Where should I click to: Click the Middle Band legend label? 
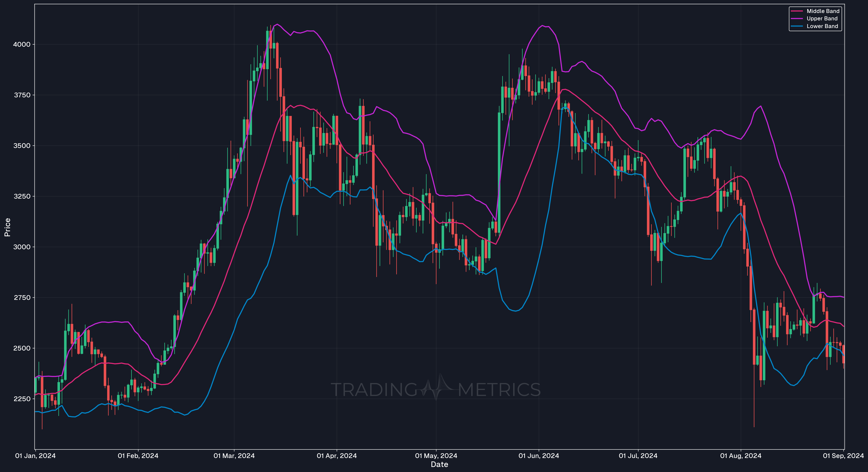(x=823, y=11)
